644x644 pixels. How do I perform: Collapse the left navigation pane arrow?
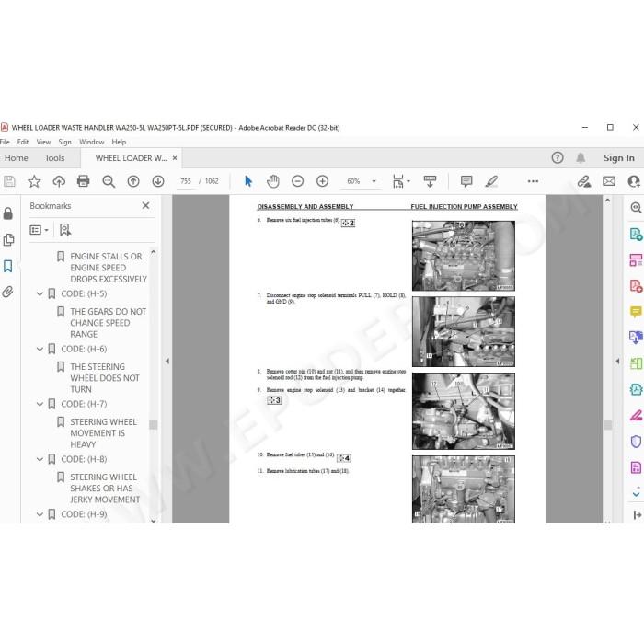click(x=167, y=361)
